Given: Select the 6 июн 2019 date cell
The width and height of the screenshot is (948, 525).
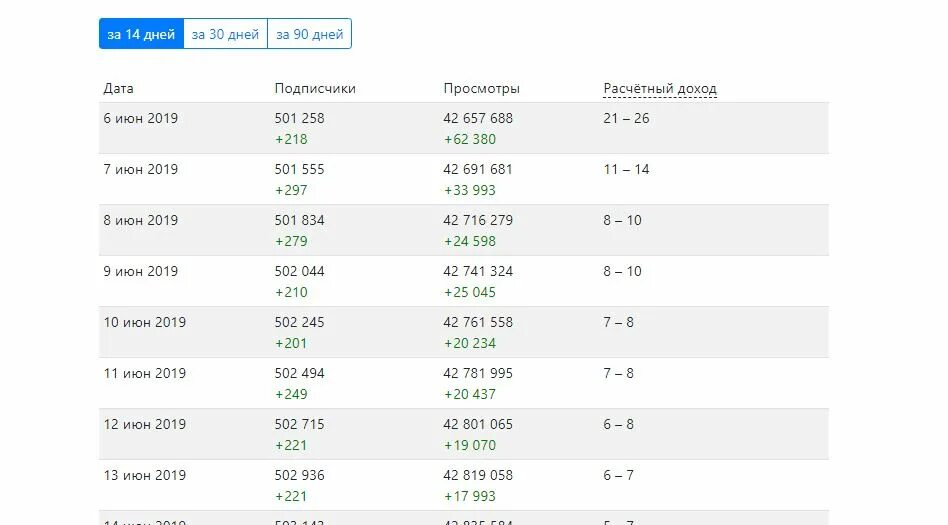Looking at the screenshot, I should [x=141, y=119].
